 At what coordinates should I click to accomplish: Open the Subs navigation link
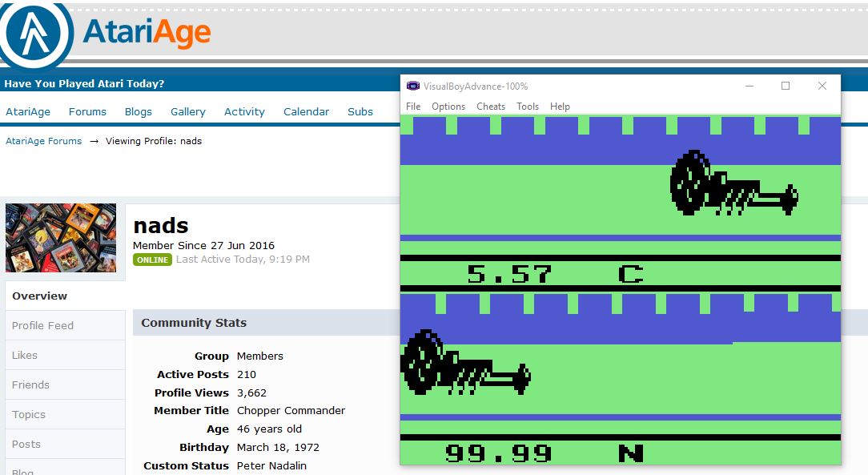(360, 112)
